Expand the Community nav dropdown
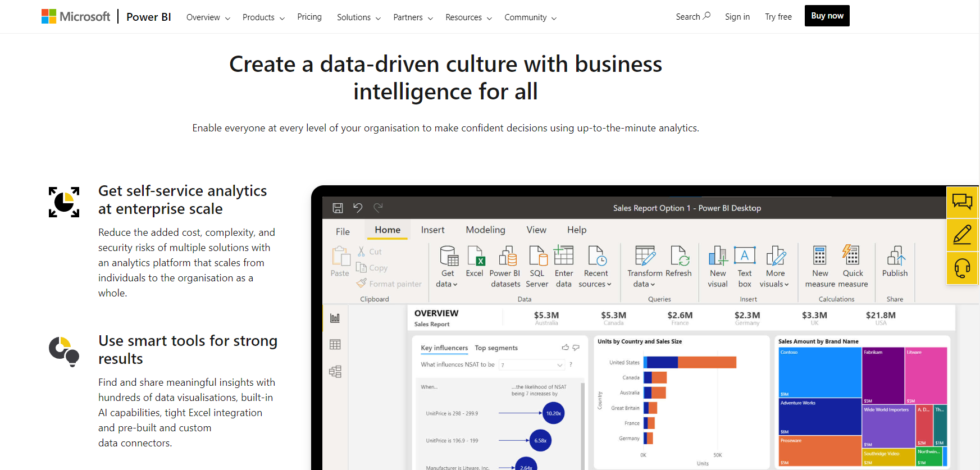Image resolution: width=980 pixels, height=470 pixels. (x=531, y=17)
